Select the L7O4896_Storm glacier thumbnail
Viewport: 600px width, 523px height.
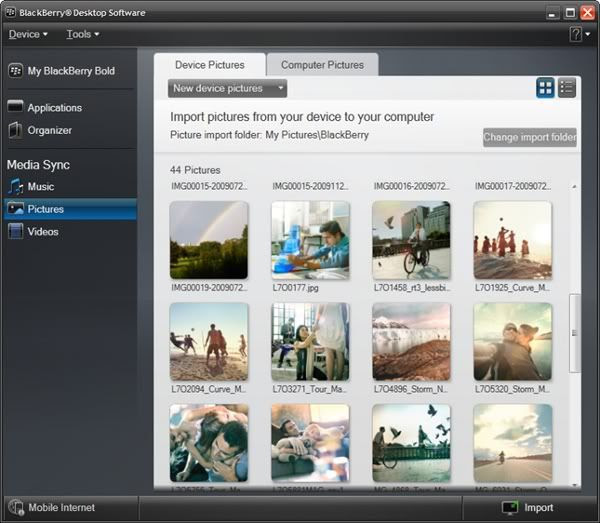pyautogui.click(x=411, y=341)
